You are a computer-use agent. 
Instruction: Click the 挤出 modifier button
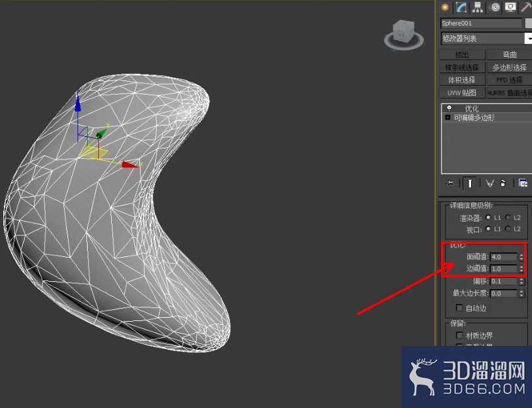(x=462, y=55)
